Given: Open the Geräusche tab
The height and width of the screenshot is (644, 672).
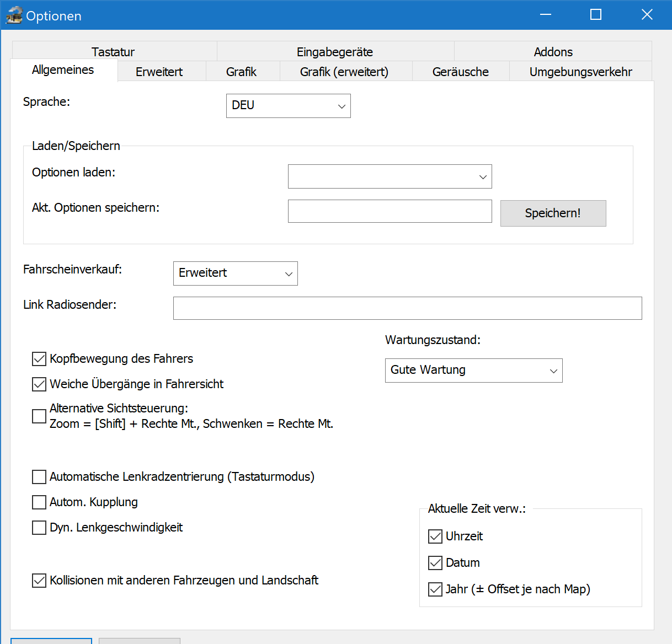Looking at the screenshot, I should [460, 72].
